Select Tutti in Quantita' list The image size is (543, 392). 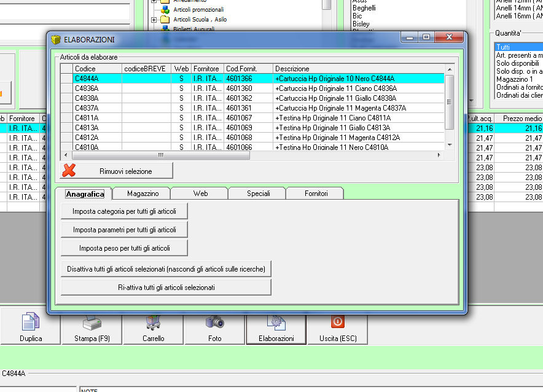tap(519, 47)
